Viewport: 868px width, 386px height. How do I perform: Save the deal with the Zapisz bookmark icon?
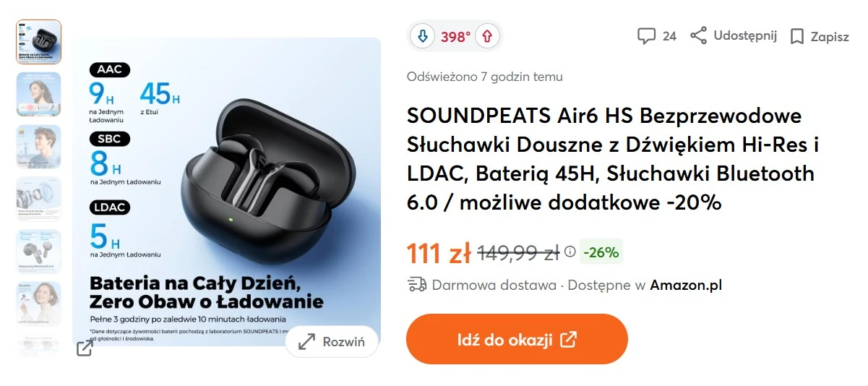tap(797, 37)
